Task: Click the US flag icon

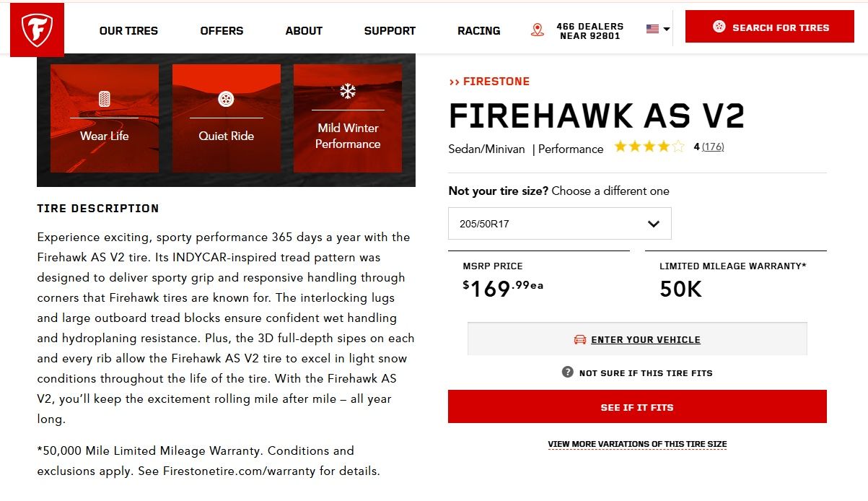Action: (x=652, y=29)
